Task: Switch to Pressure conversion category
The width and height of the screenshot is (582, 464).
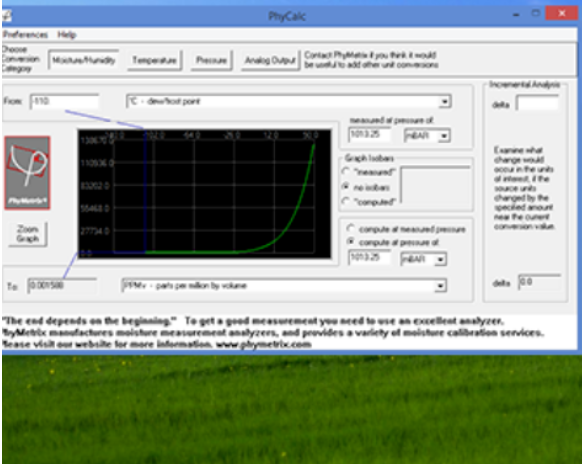Action: 211,60
